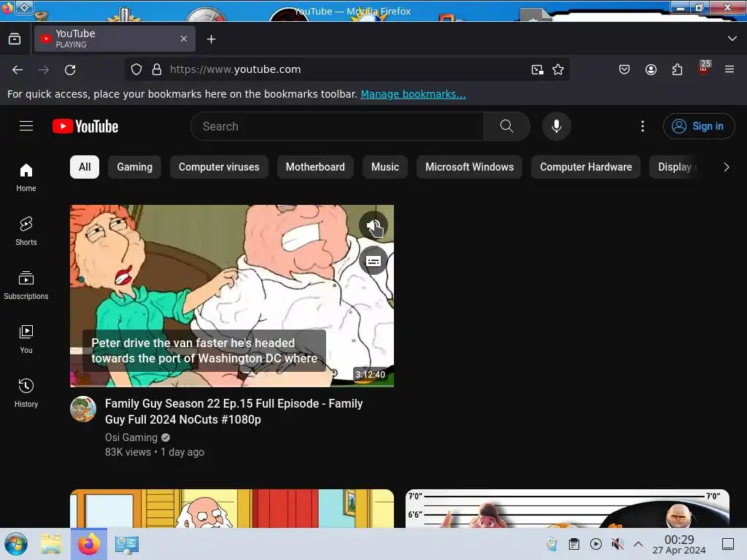Screen dimensions: 747x560
Task: List all tabs dropdown
Action: 732,39
